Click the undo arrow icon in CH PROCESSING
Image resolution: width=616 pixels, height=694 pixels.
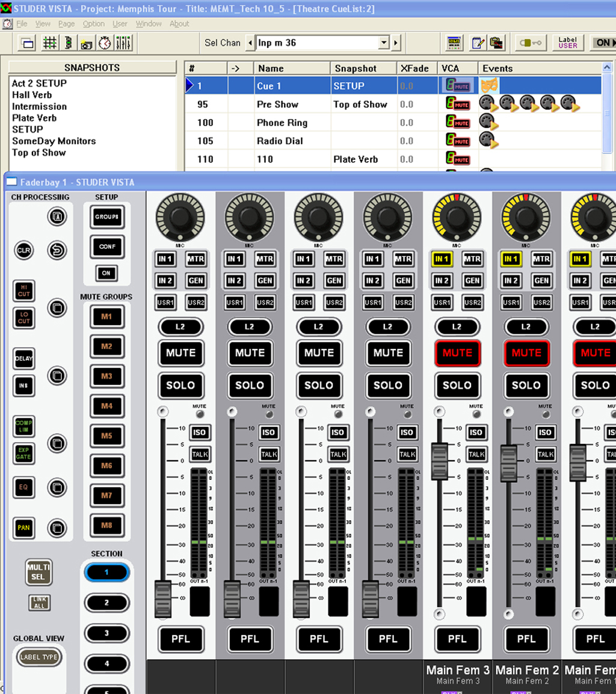(57, 251)
